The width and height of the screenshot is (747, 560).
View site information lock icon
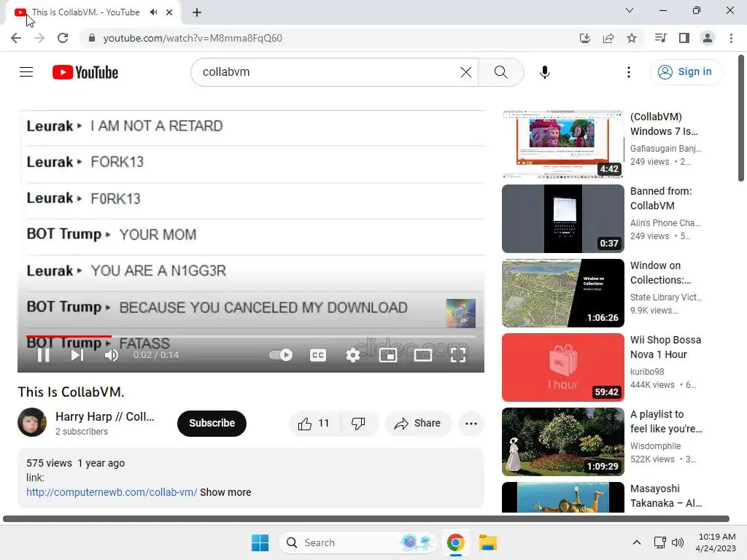pos(92,38)
